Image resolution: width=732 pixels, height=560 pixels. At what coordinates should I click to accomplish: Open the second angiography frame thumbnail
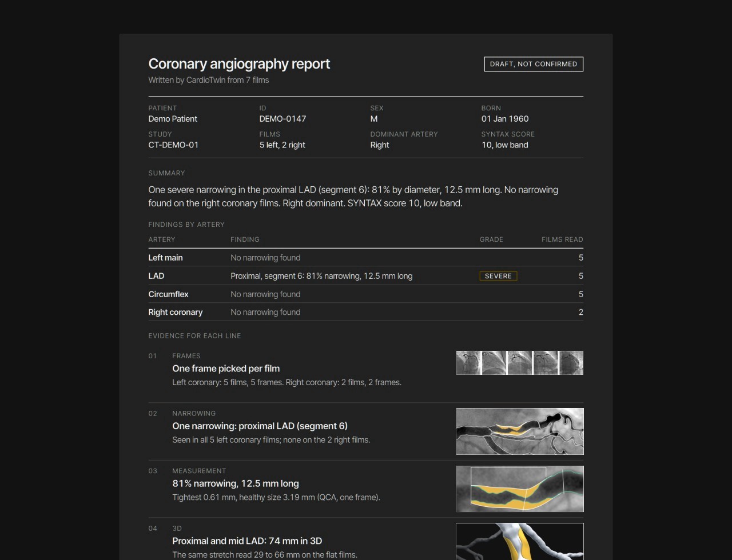[x=495, y=363]
